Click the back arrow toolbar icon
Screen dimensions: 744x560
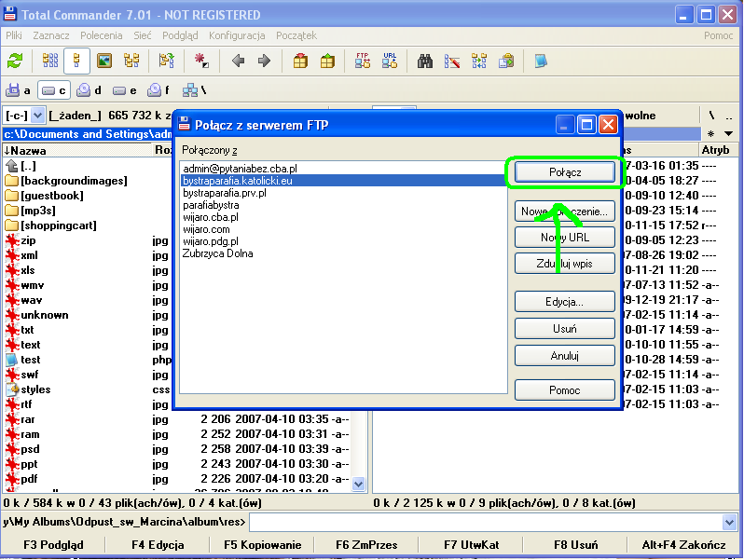coord(238,61)
